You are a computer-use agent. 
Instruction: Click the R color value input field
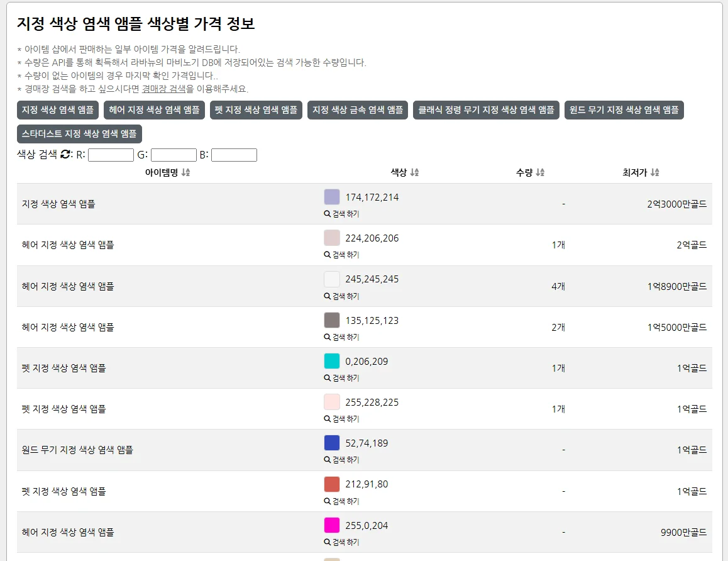111,155
